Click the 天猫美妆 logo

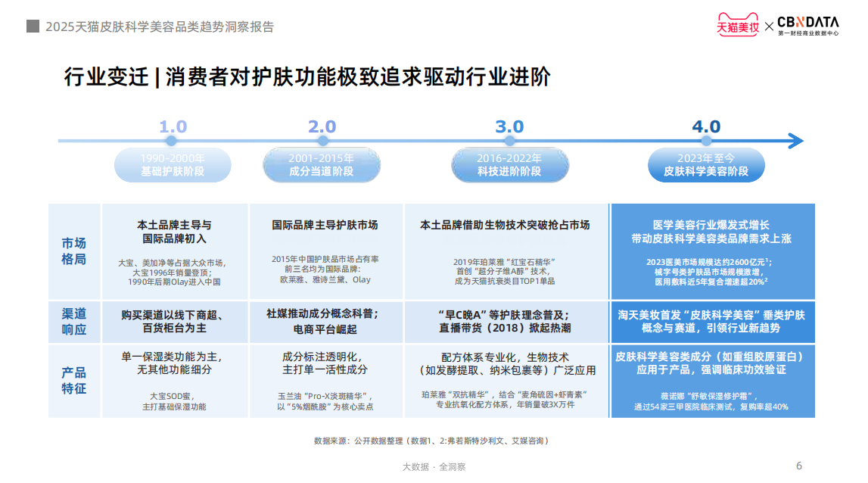point(737,25)
